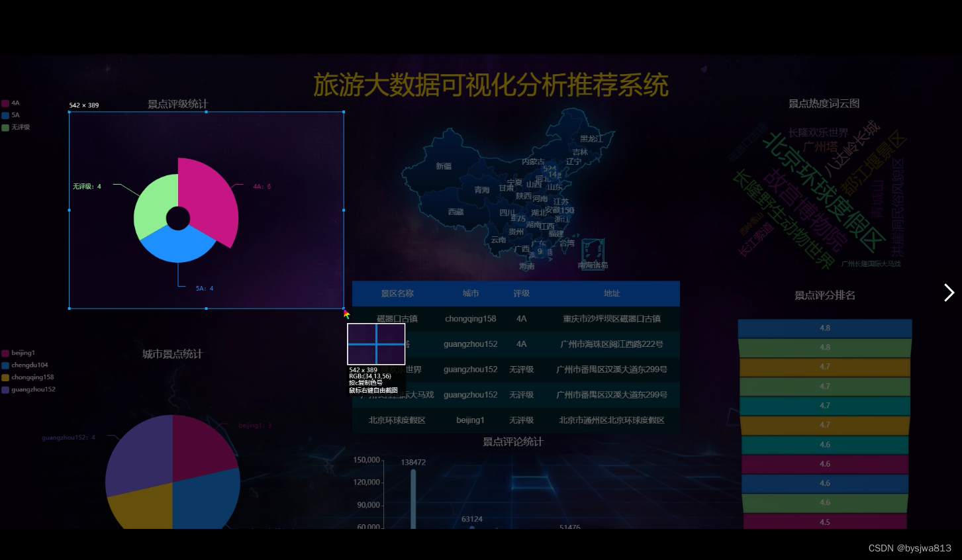
Task: Click 海南 label on the map
Action: [x=527, y=266]
